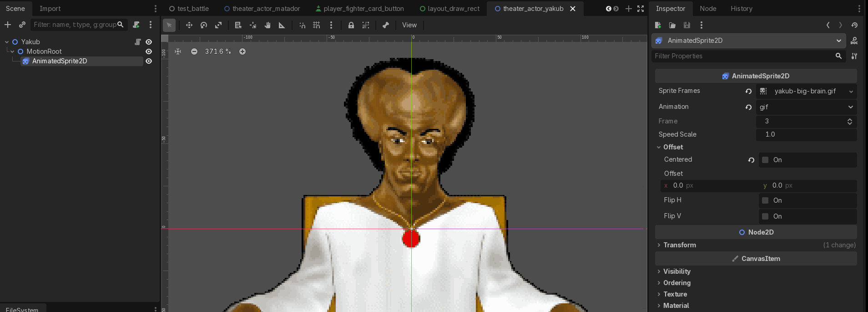Switch to the test_battle scene tab
Image resolution: width=868 pixels, height=312 pixels.
(189, 9)
